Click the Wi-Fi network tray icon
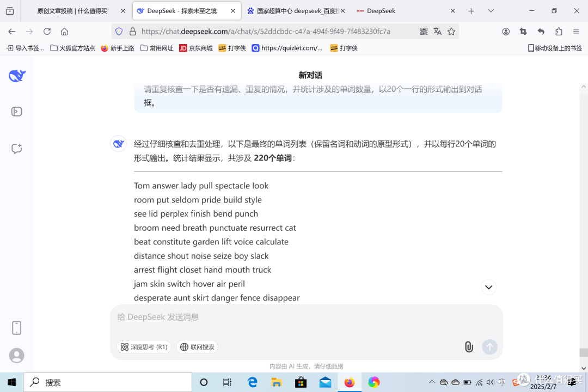The height and width of the screenshot is (392, 588). coord(479,382)
